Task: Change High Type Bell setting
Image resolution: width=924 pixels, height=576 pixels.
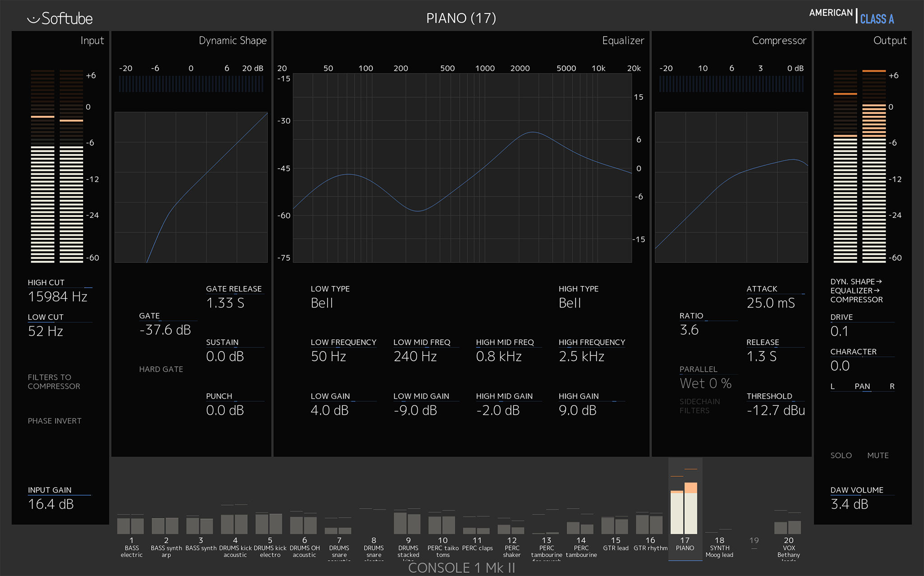Action: (570, 303)
